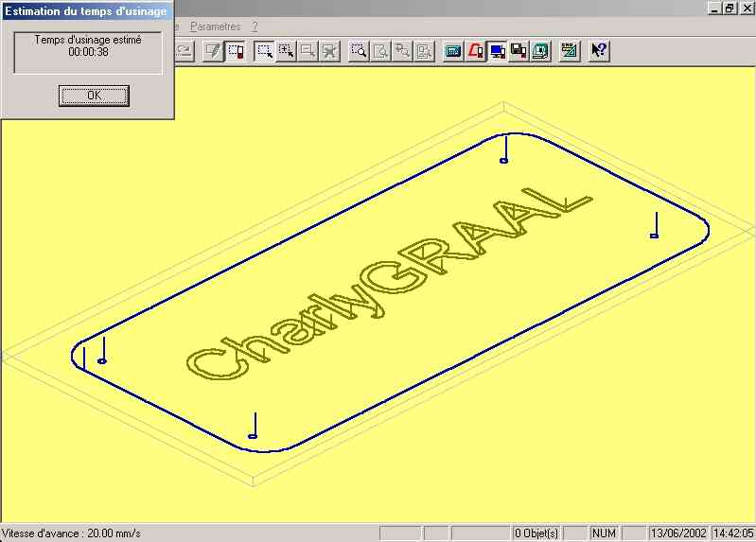
Task: Open the CNC set square ruler icon
Action: (570, 51)
